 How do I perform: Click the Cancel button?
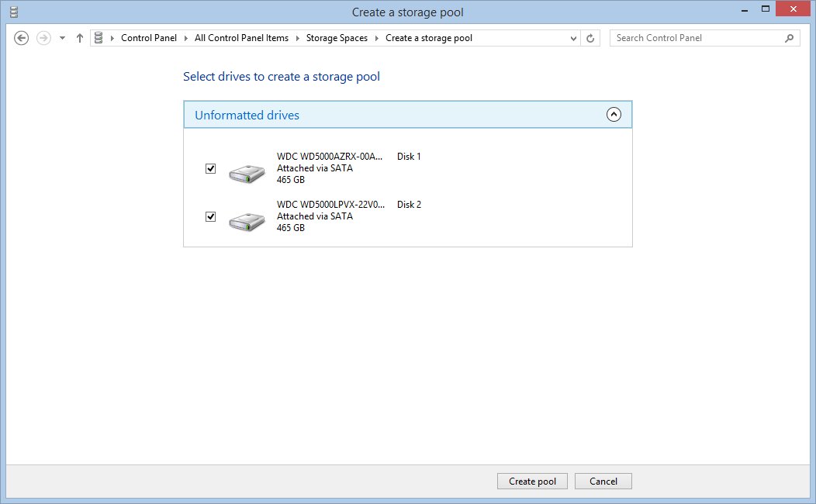pyautogui.click(x=603, y=482)
